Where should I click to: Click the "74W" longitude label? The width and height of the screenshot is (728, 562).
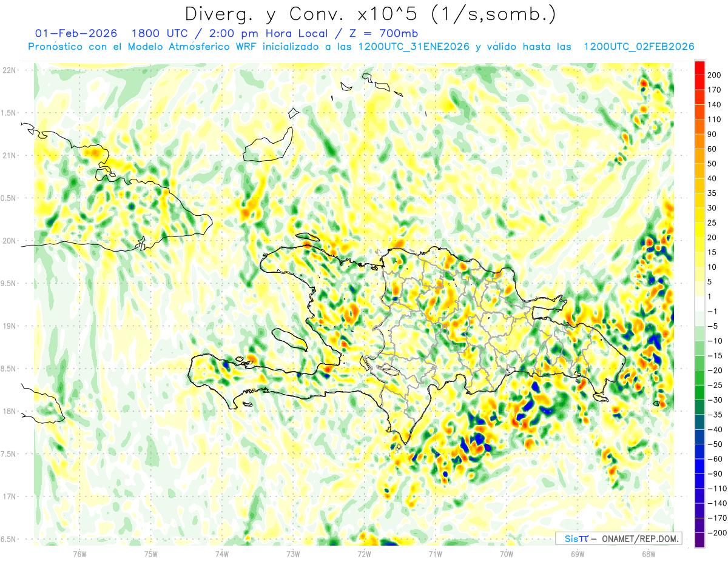[221, 554]
